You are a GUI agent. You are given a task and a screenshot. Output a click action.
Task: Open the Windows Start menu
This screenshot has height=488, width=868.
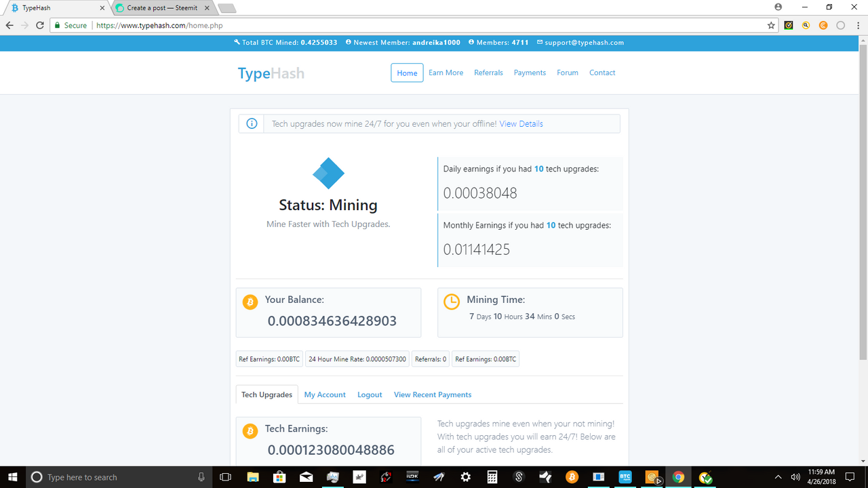click(x=12, y=477)
